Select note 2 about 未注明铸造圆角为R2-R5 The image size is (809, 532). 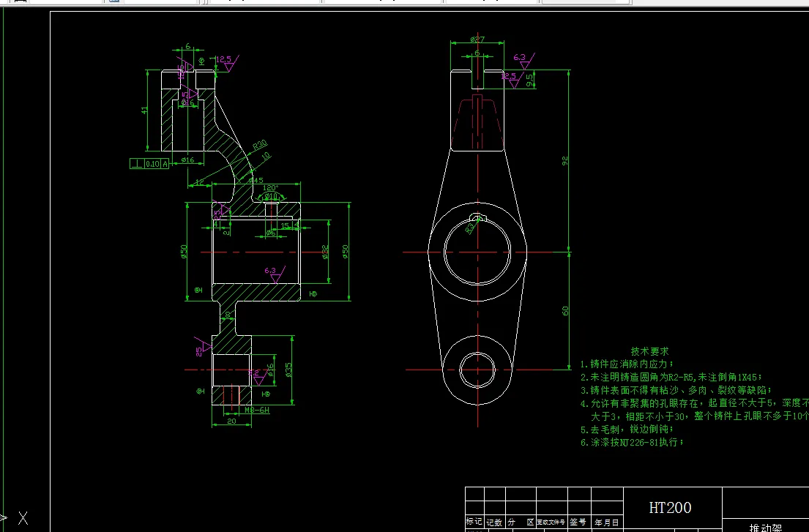point(671,378)
